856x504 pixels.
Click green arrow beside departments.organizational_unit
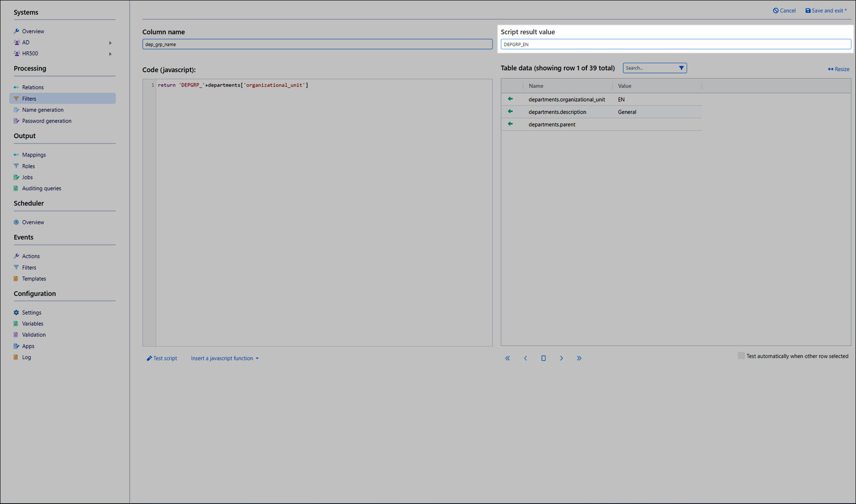510,99
